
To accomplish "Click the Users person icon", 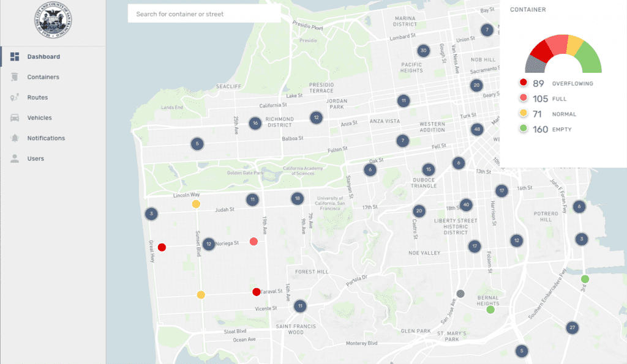I will tap(15, 158).
